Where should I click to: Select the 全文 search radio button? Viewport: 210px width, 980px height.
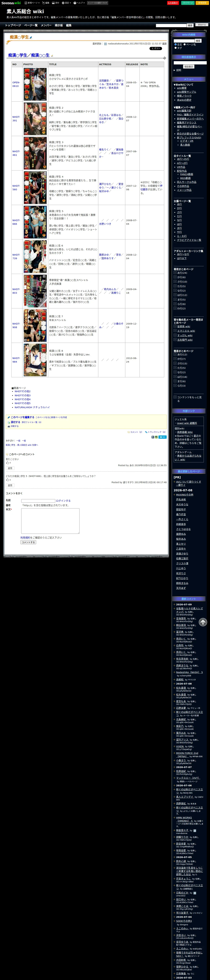[175, 45]
